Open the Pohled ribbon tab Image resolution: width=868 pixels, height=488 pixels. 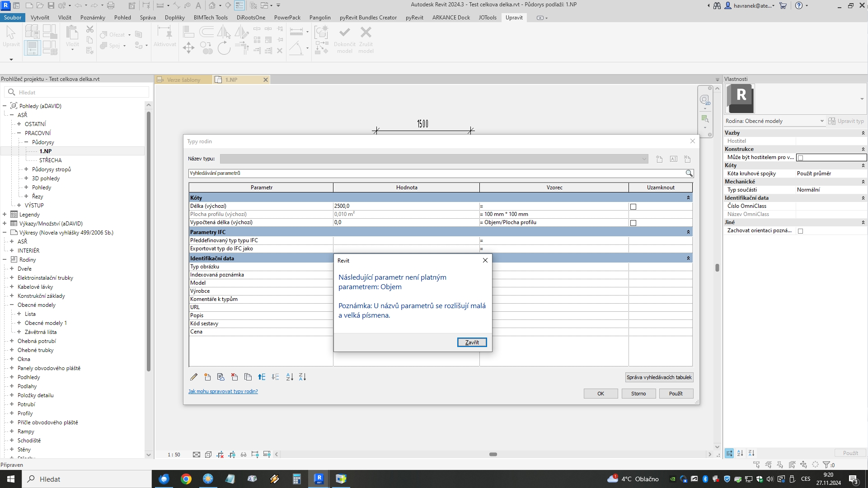point(122,18)
